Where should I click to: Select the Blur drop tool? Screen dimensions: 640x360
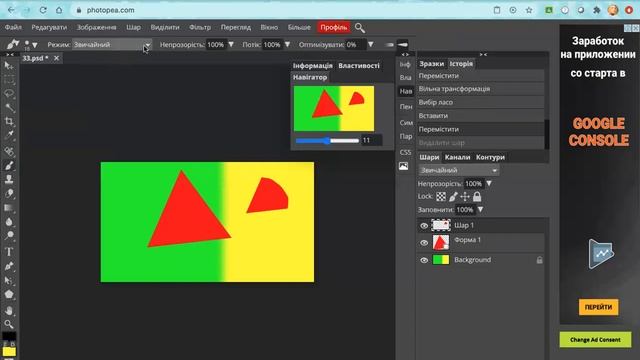coord(9,222)
